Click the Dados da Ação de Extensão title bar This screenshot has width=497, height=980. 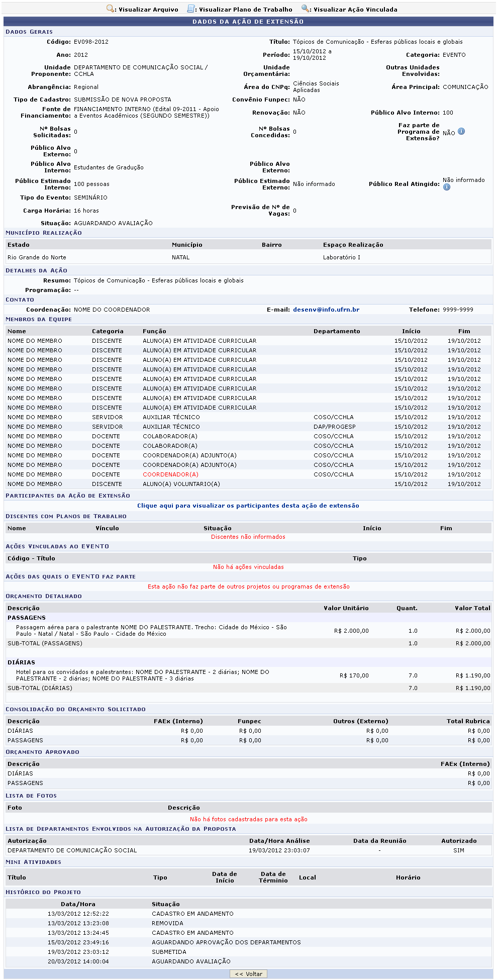click(248, 22)
